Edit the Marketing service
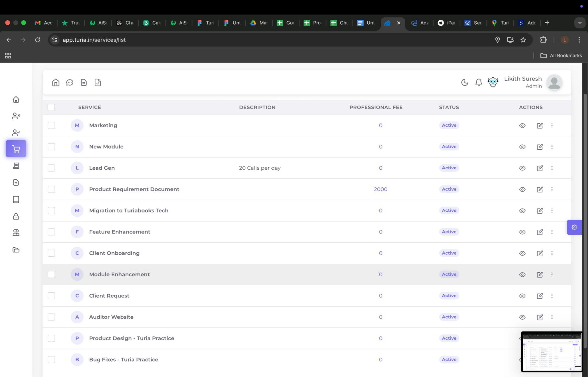The height and width of the screenshot is (377, 588). [540, 126]
